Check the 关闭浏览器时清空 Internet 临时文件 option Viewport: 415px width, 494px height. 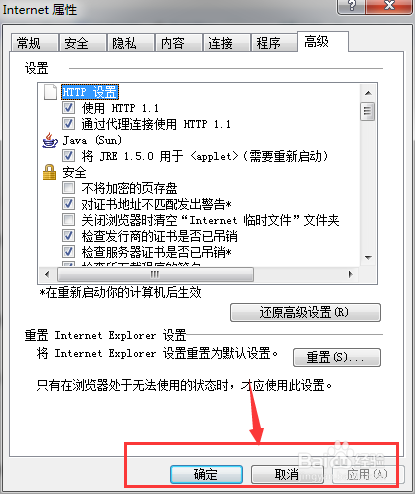pyautogui.click(x=68, y=220)
